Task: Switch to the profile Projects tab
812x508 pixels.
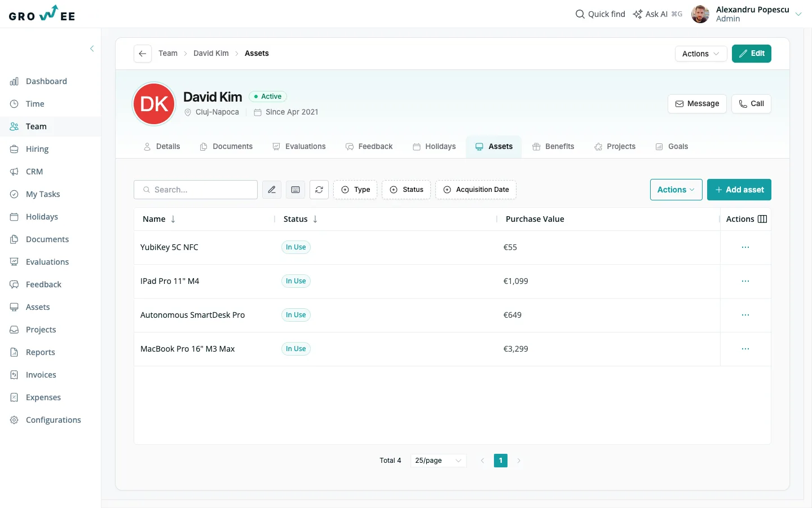Action: pyautogui.click(x=615, y=147)
